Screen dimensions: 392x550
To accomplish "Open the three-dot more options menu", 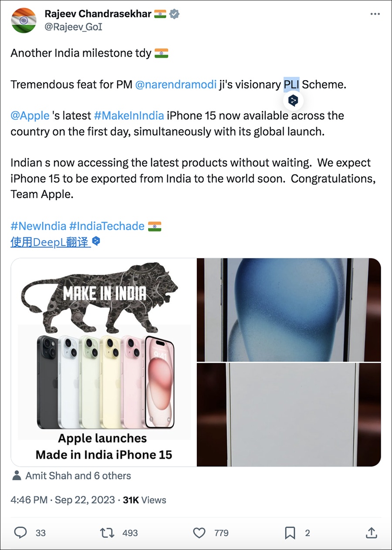I will [x=375, y=14].
